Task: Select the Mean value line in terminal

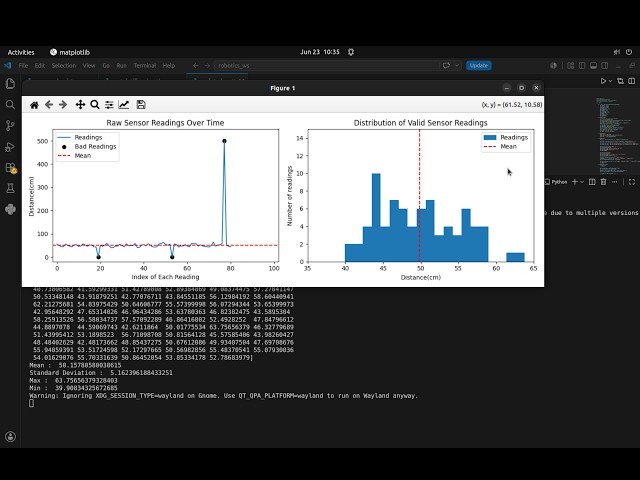Action: pyautogui.click(x=76, y=365)
